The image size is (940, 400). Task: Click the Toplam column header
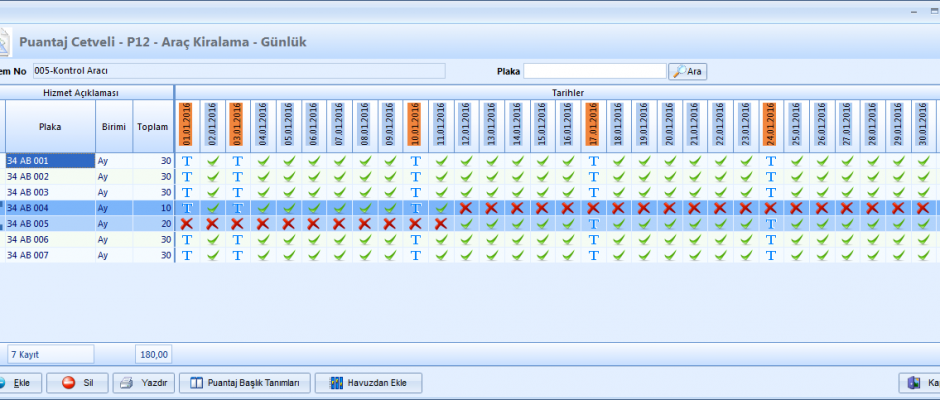(153, 127)
